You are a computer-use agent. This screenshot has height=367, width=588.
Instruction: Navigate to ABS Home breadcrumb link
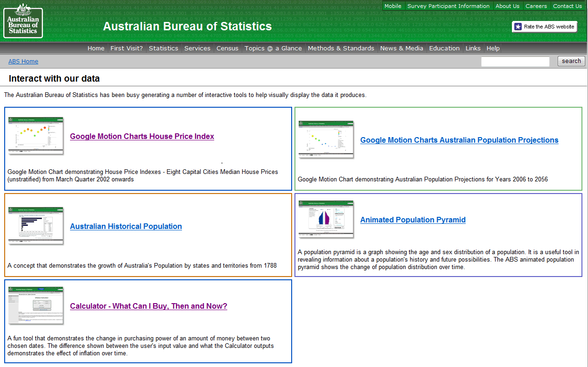pos(23,61)
